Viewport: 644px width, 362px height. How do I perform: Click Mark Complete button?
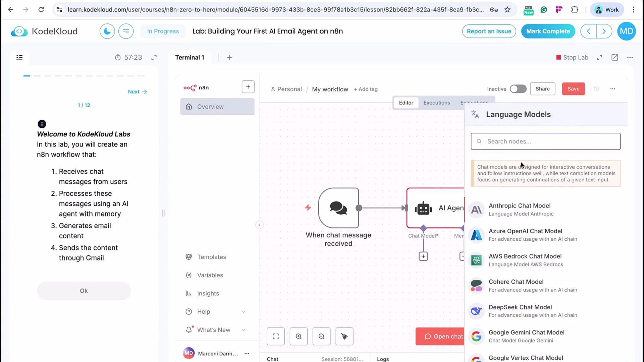548,31
